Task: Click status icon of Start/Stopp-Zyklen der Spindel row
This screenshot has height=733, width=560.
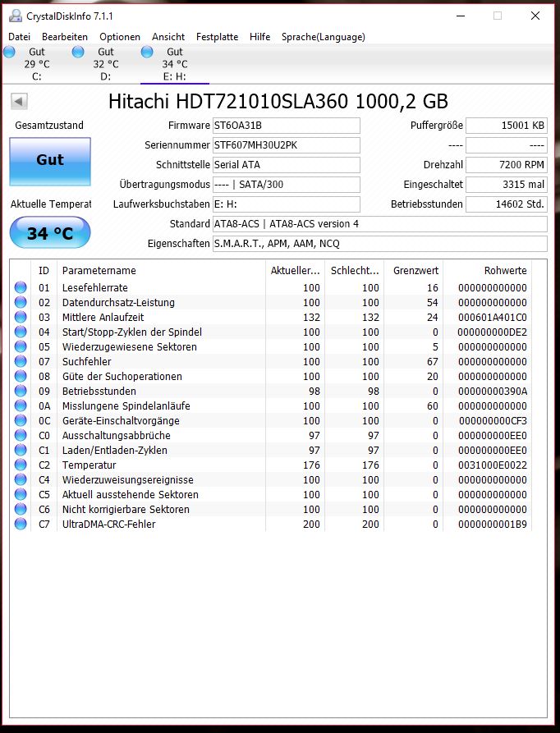Action: (21, 332)
